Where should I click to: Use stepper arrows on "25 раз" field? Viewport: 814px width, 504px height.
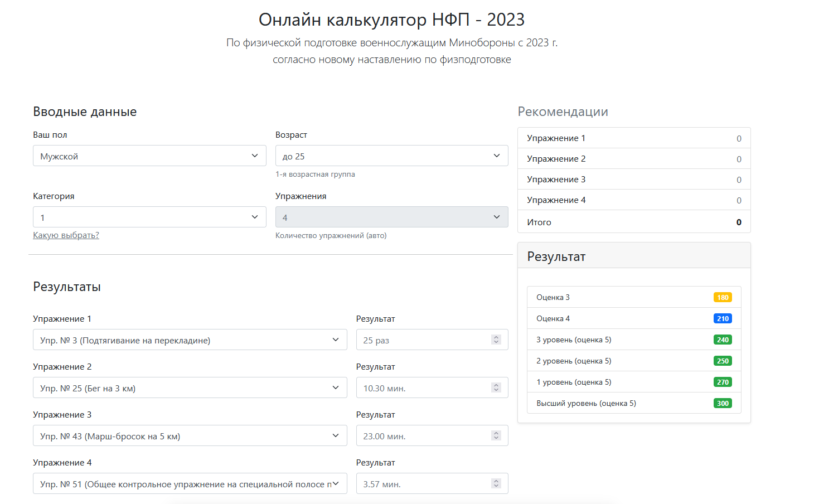coord(496,340)
